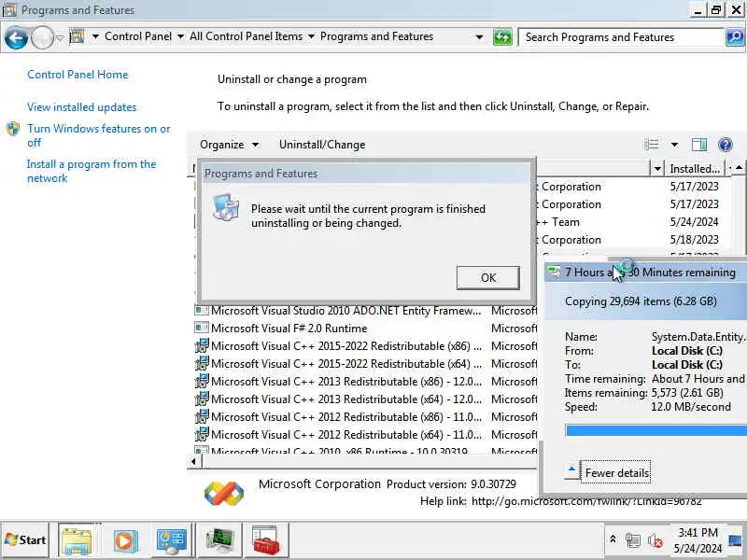
Task: Go back with the blue back arrow
Action: pos(16,37)
